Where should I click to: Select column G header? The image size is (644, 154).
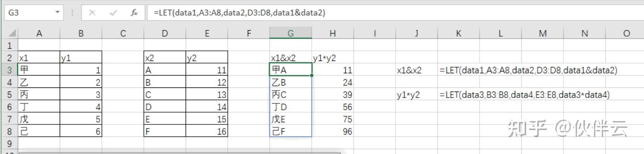pyautogui.click(x=290, y=33)
